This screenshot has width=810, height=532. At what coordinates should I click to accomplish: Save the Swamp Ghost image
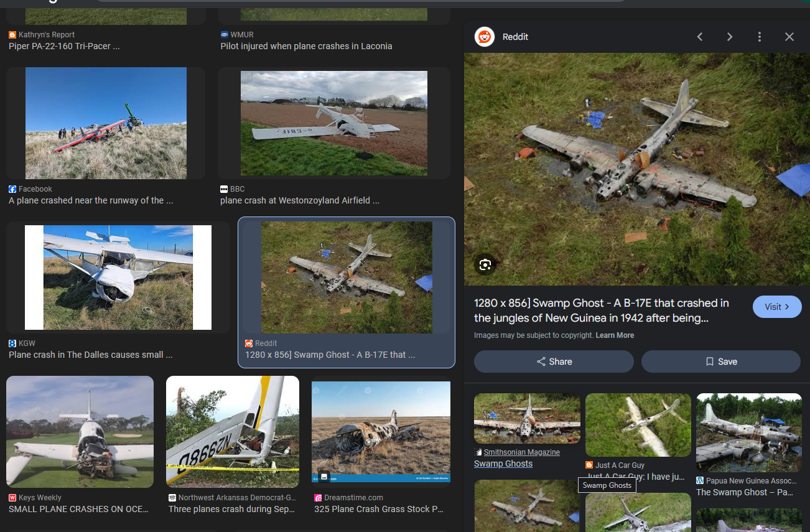[x=721, y=362]
